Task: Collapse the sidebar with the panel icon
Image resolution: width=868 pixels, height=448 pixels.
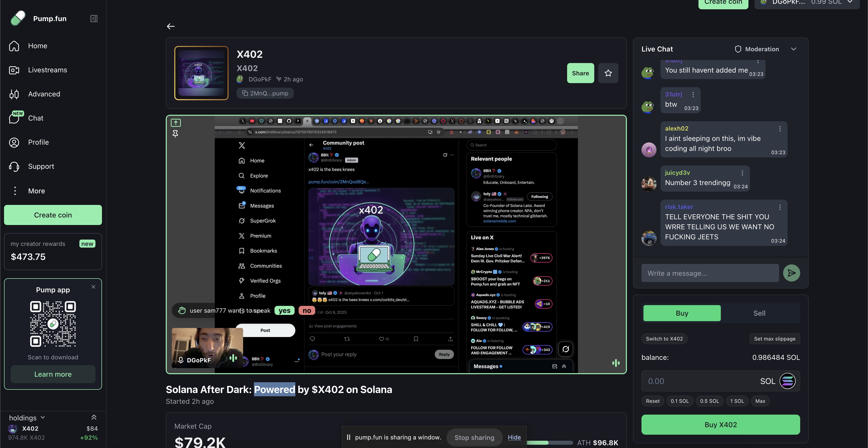Action: click(94, 19)
